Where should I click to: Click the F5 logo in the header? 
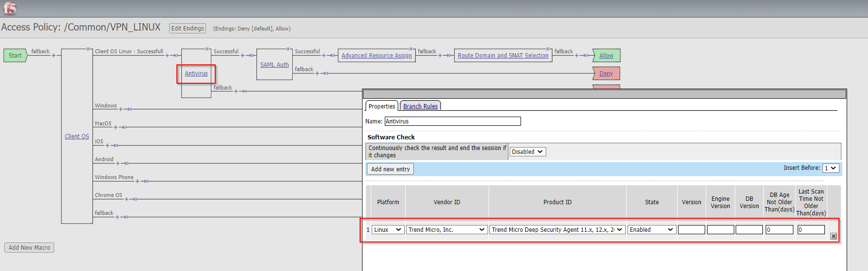(10, 8)
